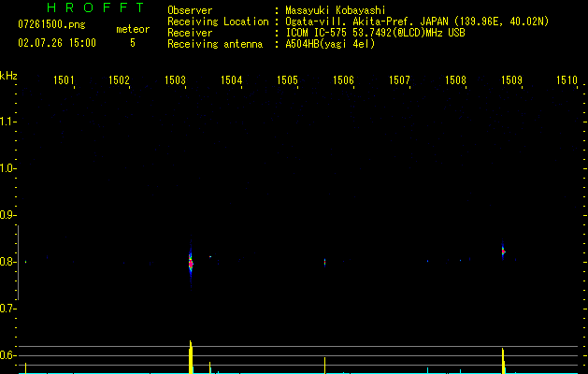Click the Receiving antenna label
This screenshot has height=374, width=588.
tap(215, 44)
